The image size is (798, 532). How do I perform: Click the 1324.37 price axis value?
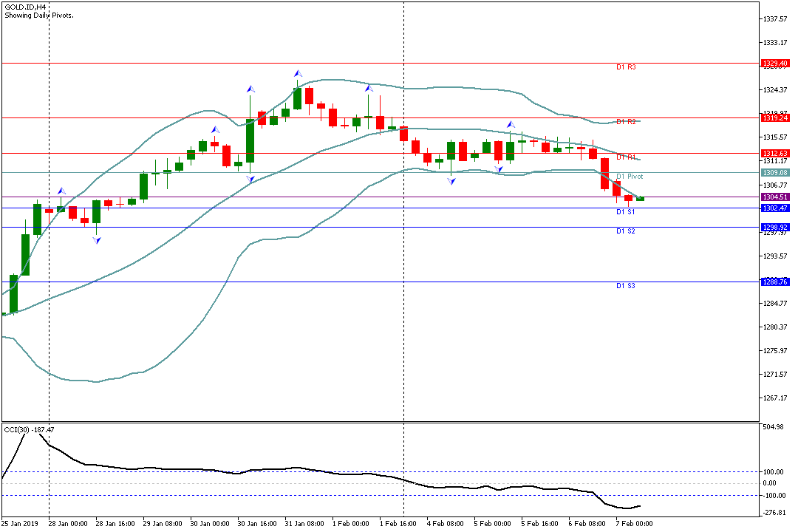tap(775, 89)
